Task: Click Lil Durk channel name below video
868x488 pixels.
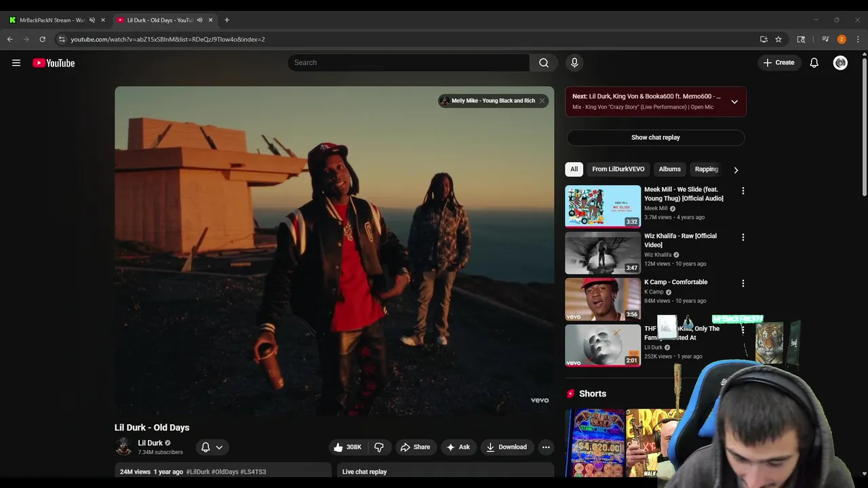Action: click(150, 443)
